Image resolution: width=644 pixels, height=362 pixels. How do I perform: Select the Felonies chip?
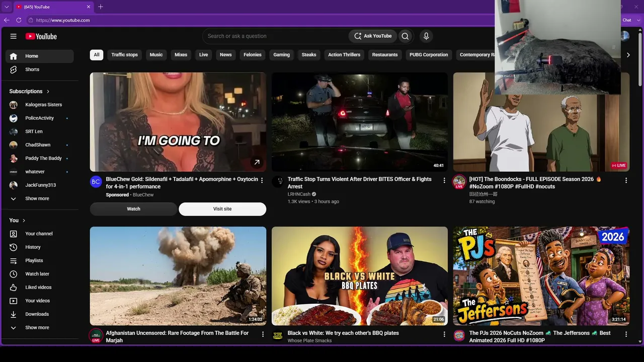click(x=253, y=55)
